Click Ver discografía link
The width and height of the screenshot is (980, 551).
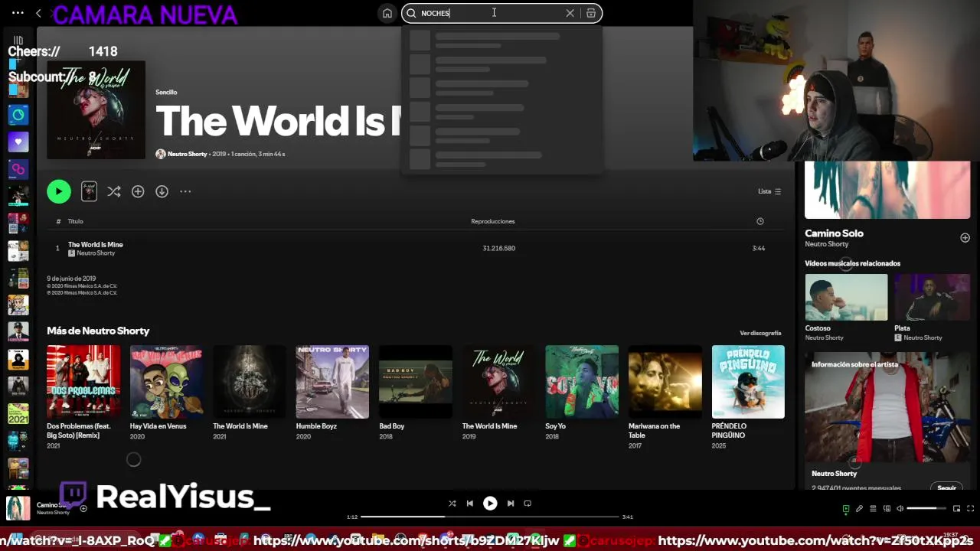(760, 333)
